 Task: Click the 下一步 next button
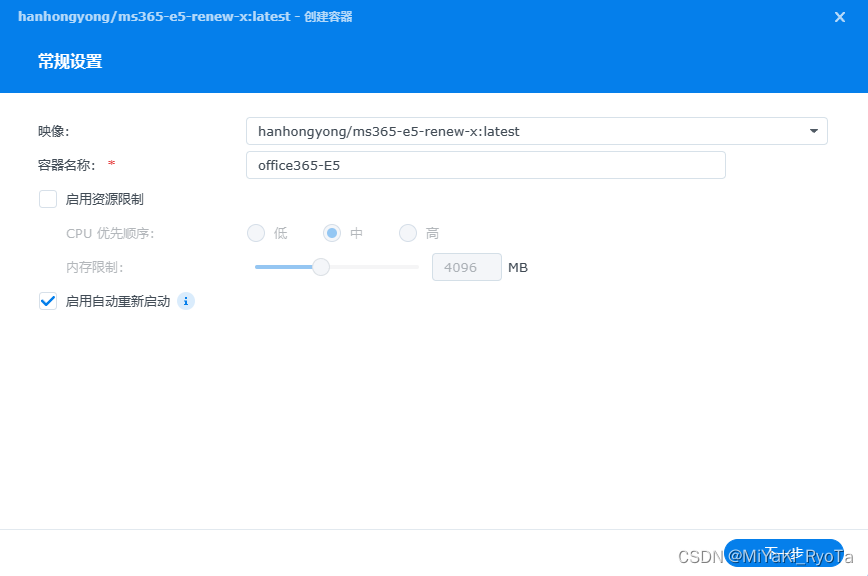click(783, 553)
